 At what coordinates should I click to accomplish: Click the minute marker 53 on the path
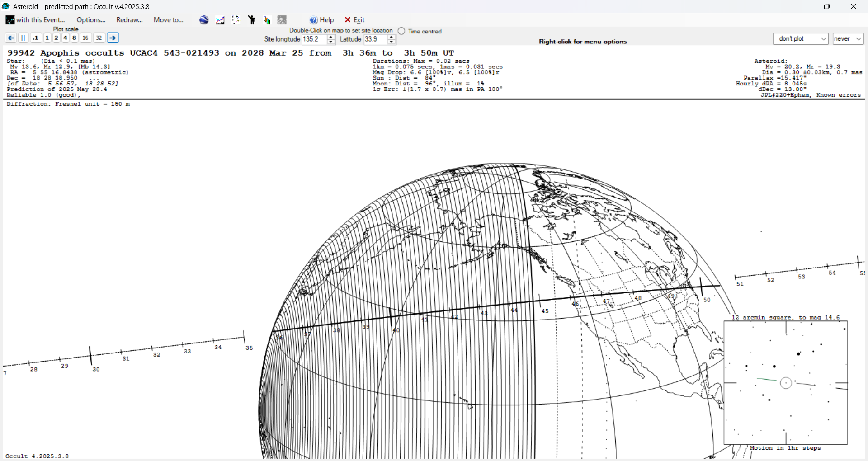pos(802,277)
